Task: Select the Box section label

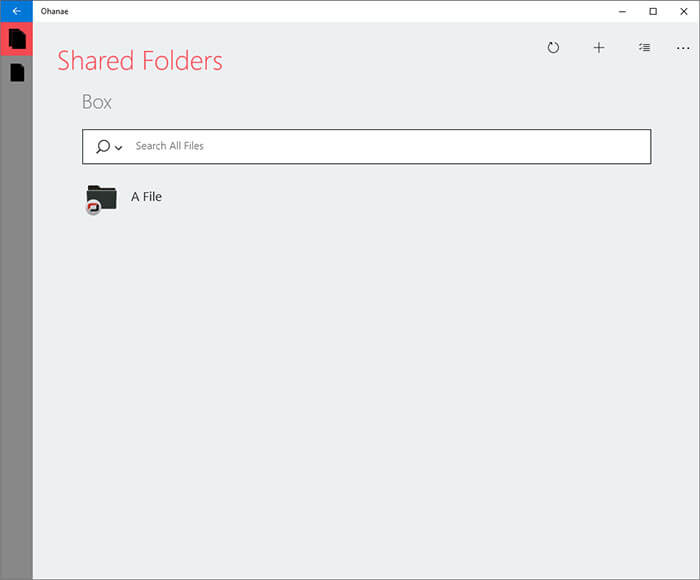Action: (97, 102)
